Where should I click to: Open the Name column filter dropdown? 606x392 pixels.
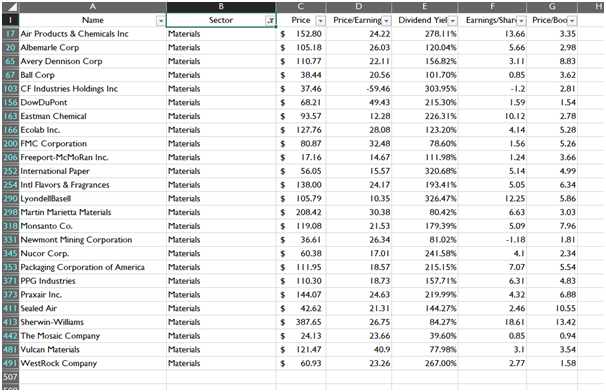pos(160,21)
